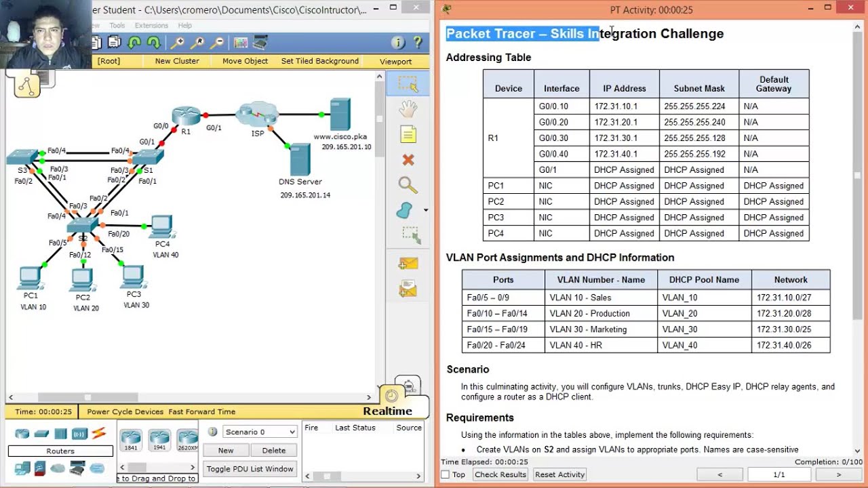Select the Hubs device category icon
This screenshot has width=868, height=488.
tap(60, 433)
